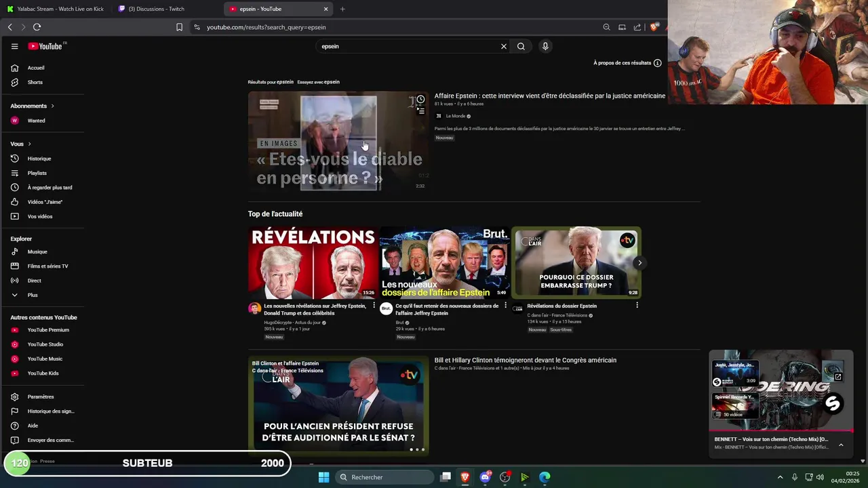Screen dimensions: 868x488
Task: Open YouTube Music link
Action: (x=37, y=359)
